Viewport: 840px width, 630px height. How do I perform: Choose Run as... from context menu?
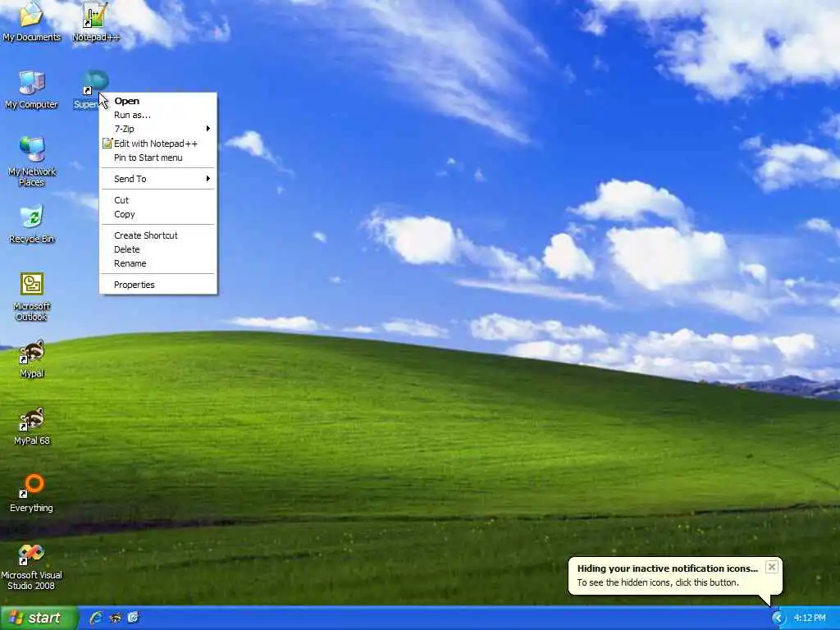(158, 115)
